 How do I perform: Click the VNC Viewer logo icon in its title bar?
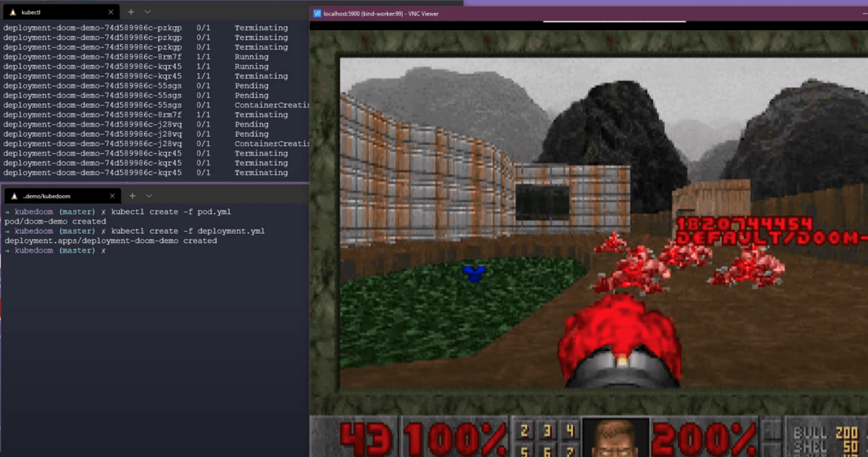point(318,13)
